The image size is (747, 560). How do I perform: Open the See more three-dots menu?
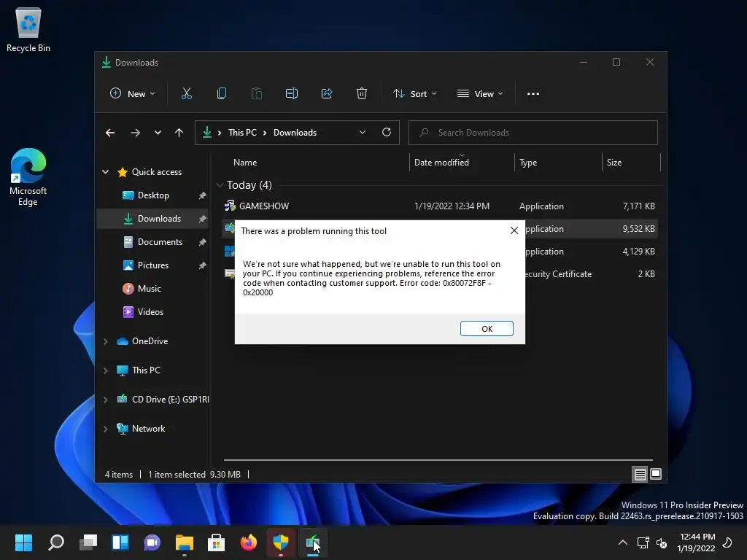pos(533,94)
